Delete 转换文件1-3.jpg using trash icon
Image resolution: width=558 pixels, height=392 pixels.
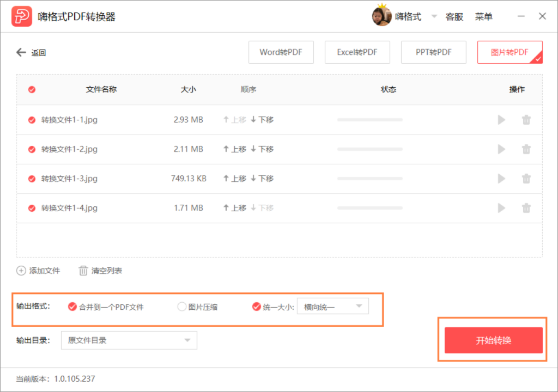526,179
